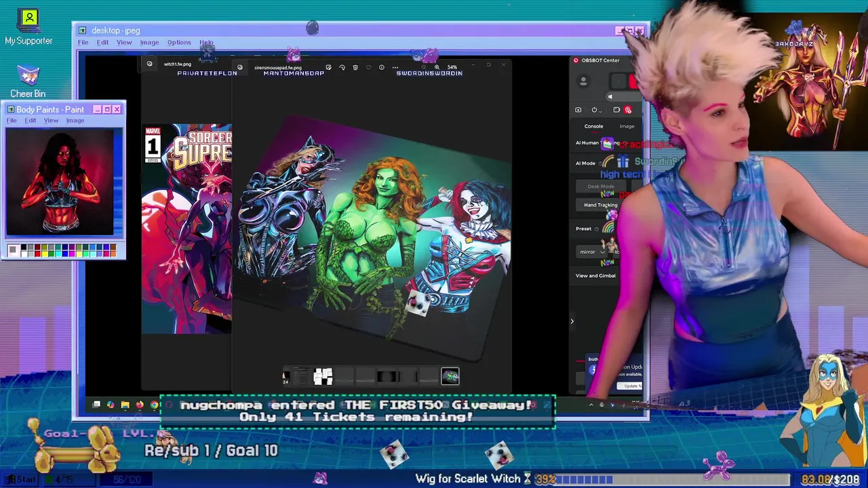Pick the black color in Paint palette
Viewport: 868px width, 488px height.
click(x=24, y=247)
